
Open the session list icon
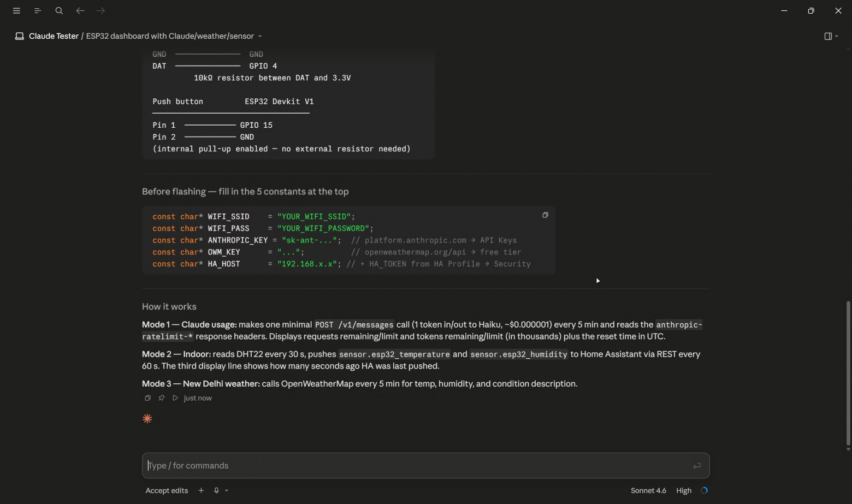point(38,10)
